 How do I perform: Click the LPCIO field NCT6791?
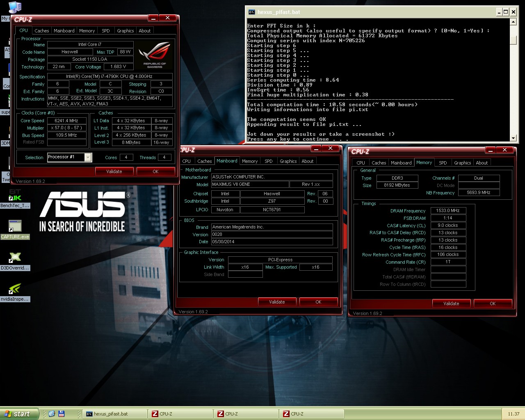pyautogui.click(x=272, y=210)
